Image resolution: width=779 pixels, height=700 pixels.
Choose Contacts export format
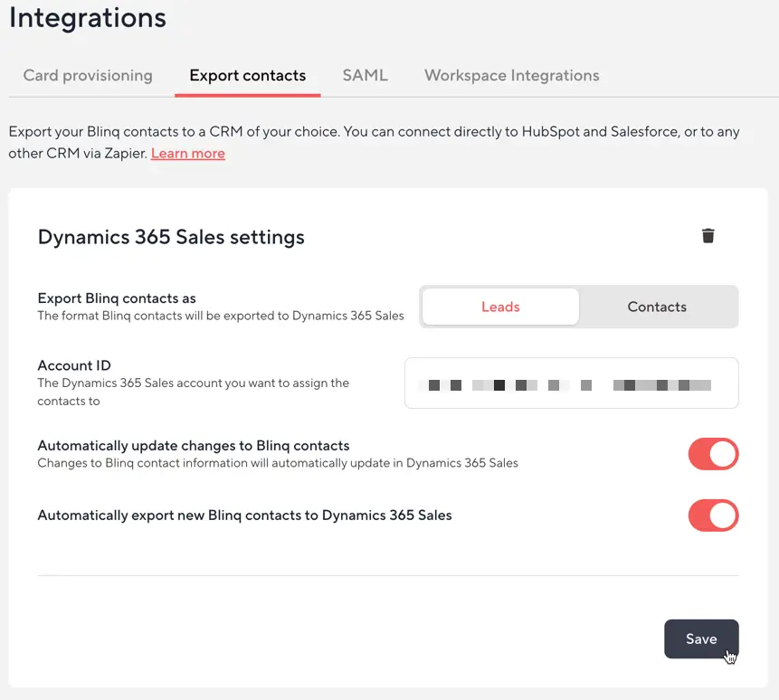coord(657,307)
